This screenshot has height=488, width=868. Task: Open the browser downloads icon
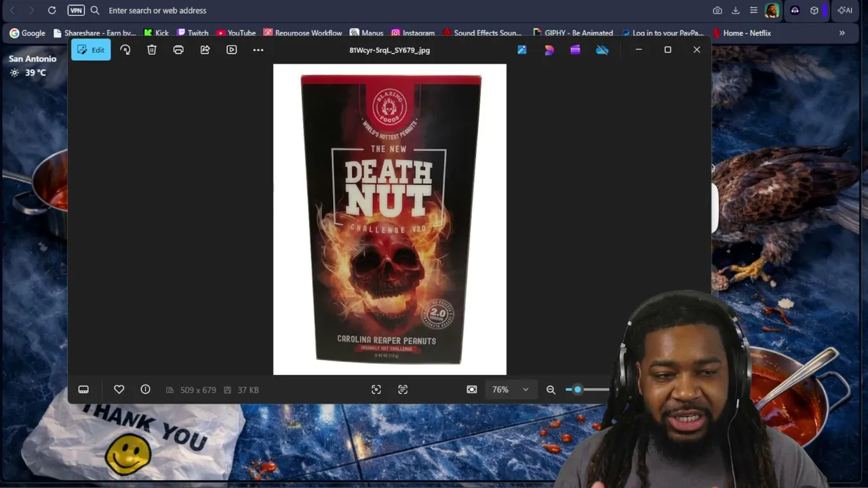pos(736,10)
